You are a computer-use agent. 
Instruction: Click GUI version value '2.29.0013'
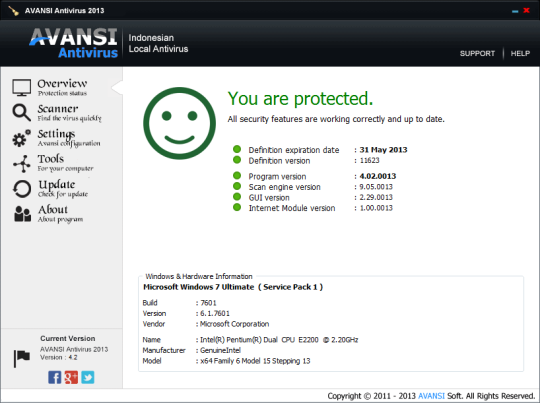pos(376,197)
